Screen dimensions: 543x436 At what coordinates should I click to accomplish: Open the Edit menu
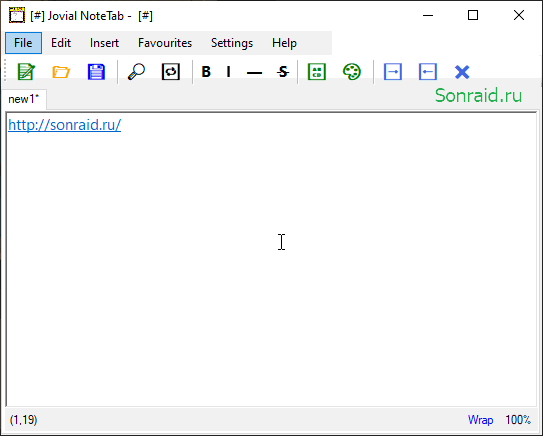[61, 43]
